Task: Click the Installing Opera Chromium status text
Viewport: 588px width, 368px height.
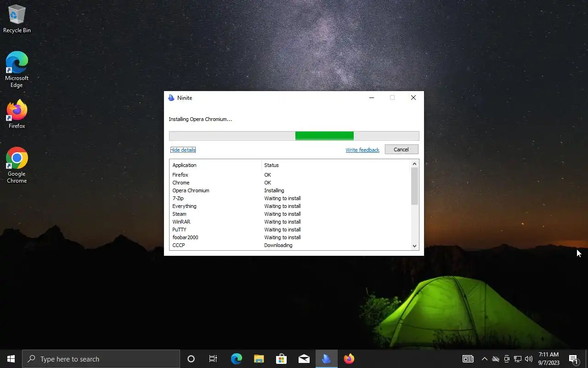Action: click(200, 119)
